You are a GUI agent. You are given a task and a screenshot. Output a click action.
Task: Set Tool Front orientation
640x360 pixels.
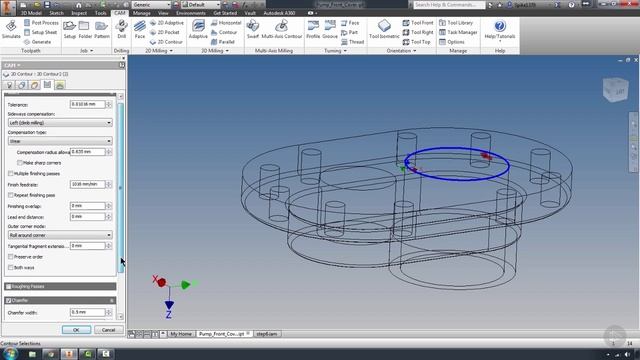[418, 23]
